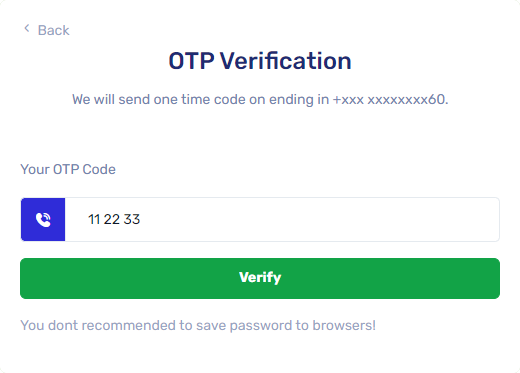Click the OTP Verification heading
Image resolution: width=520 pixels, height=373 pixels.
coord(260,61)
